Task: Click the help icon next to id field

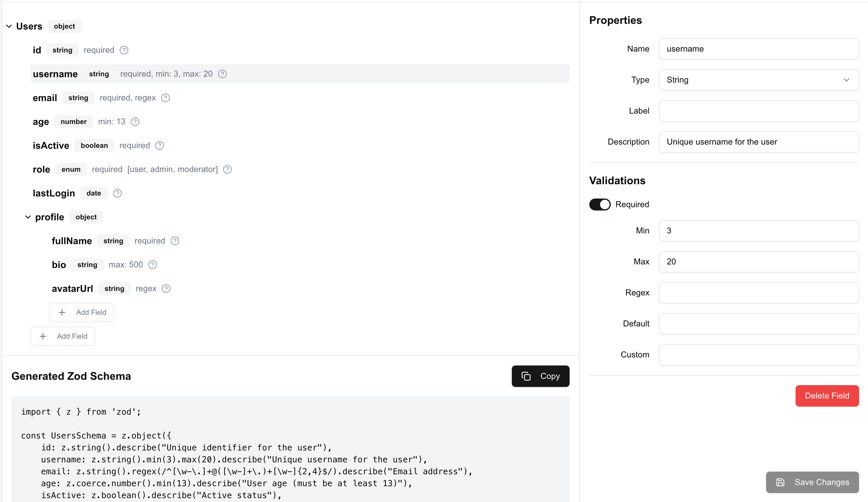Action: click(x=124, y=50)
